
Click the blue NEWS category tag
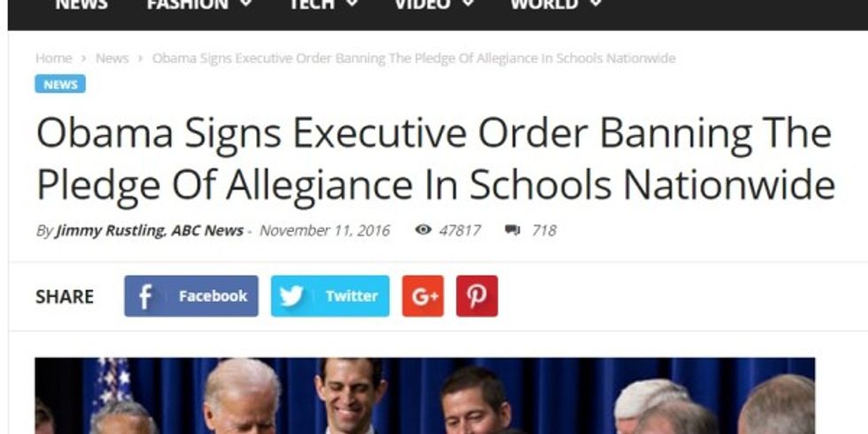60,84
